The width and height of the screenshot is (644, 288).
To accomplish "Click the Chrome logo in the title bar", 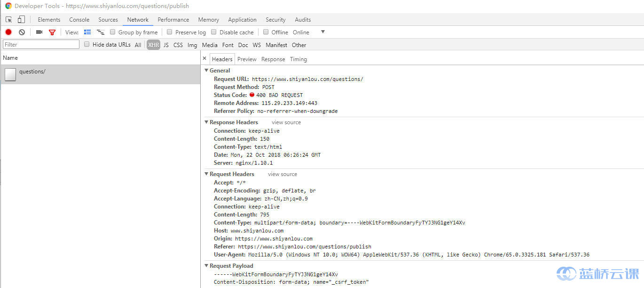I will coord(8,6).
